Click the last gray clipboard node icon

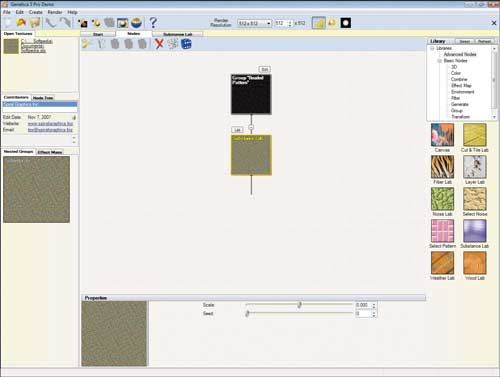tap(142, 44)
